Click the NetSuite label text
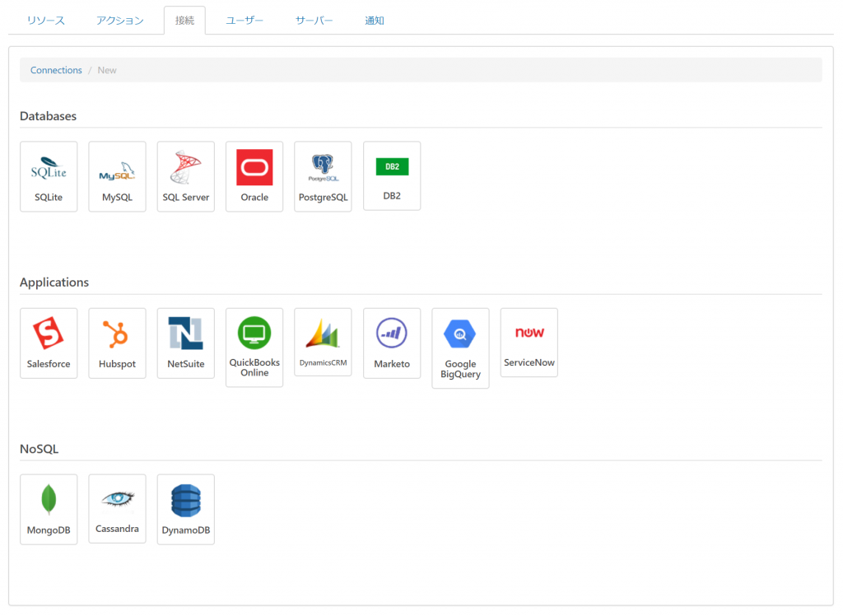The image size is (843, 616). [x=185, y=364]
